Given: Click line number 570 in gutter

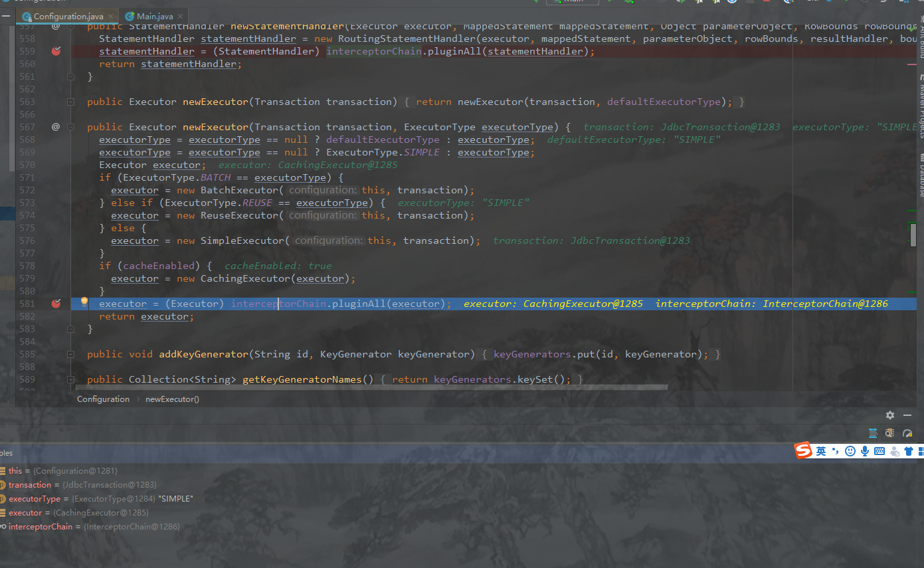Looking at the screenshot, I should point(27,165).
